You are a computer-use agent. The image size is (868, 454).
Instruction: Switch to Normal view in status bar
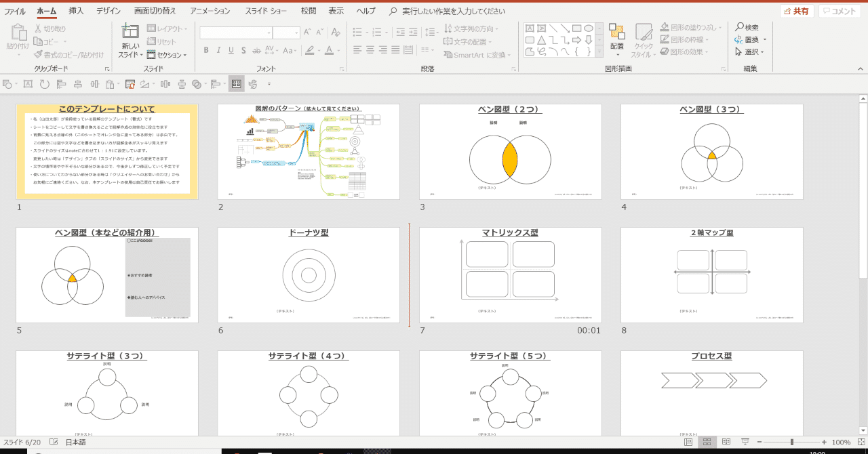[x=688, y=442]
